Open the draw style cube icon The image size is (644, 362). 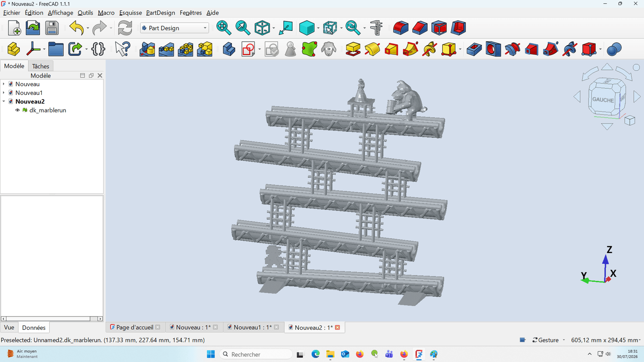(307, 28)
